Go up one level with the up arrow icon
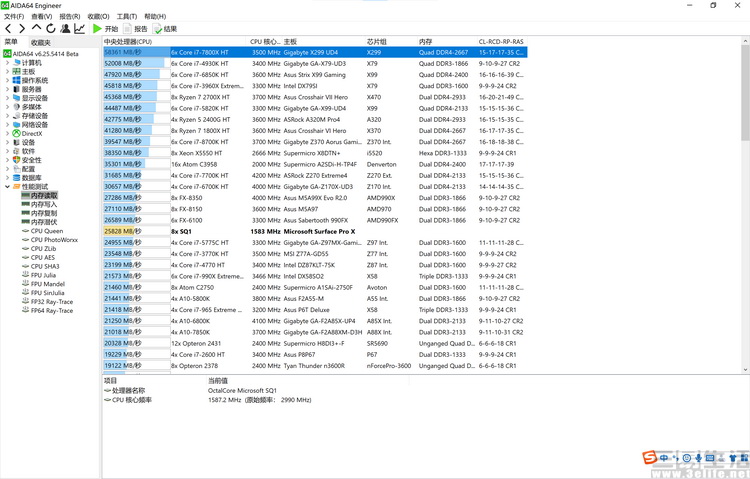 click(x=36, y=28)
